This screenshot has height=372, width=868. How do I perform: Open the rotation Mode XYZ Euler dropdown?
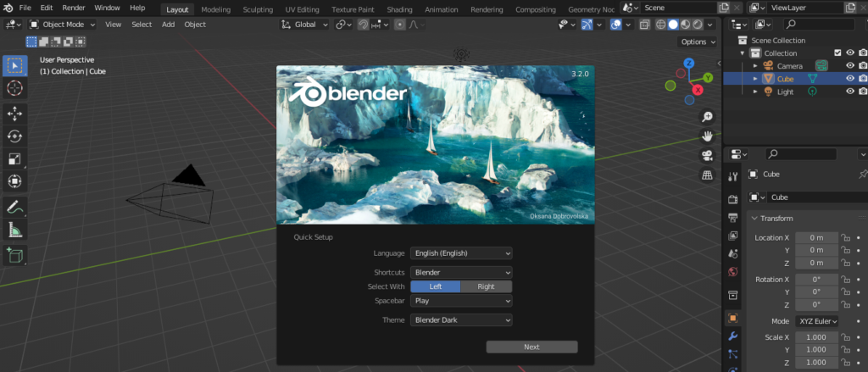pyautogui.click(x=816, y=321)
